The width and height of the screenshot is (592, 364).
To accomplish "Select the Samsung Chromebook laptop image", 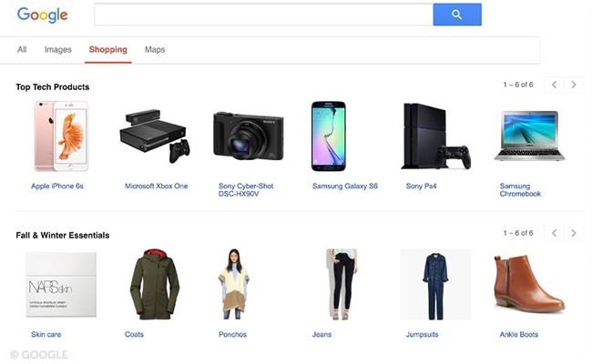I will pyautogui.click(x=530, y=136).
